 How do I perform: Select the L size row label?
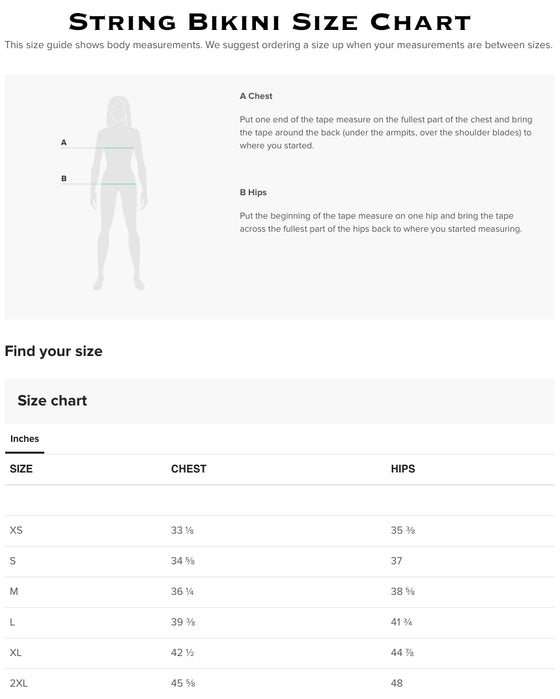[x=12, y=622]
